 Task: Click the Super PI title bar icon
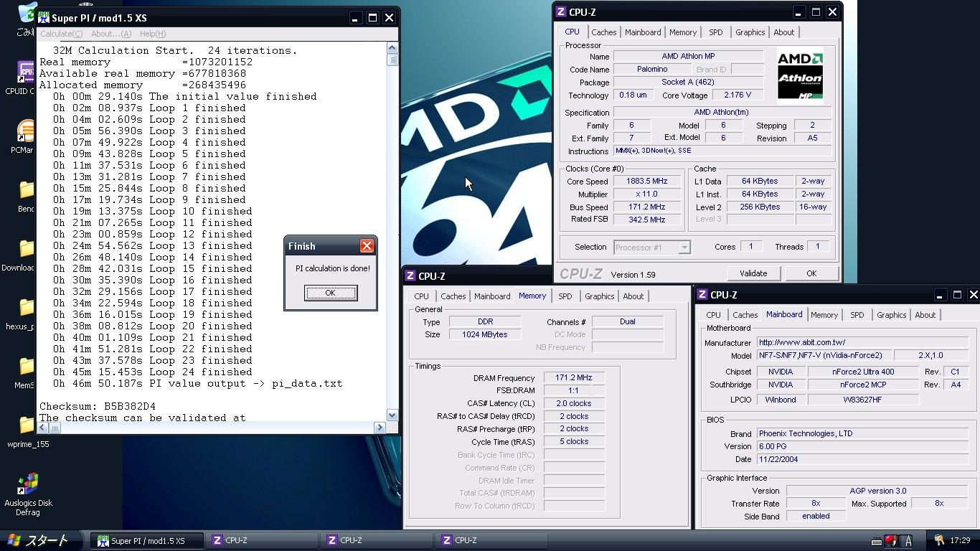click(x=44, y=18)
